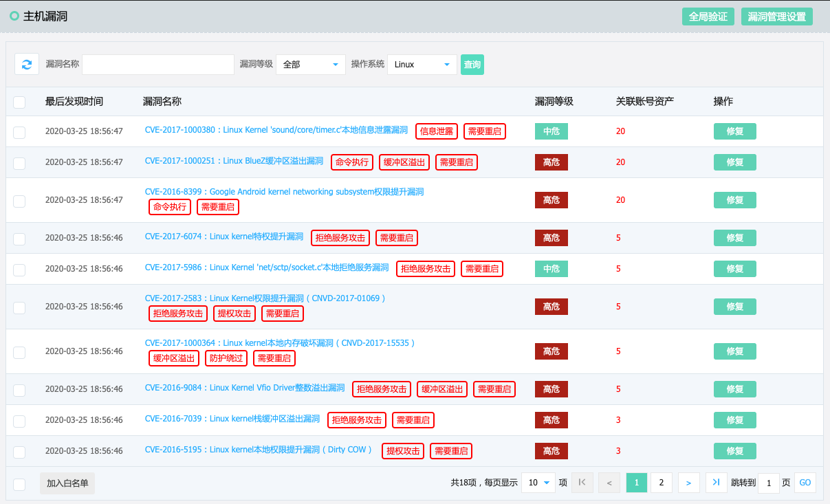830x504 pixels.
Task: Check the CVE-2017-1000380 row checkbox
Action: [x=19, y=131]
